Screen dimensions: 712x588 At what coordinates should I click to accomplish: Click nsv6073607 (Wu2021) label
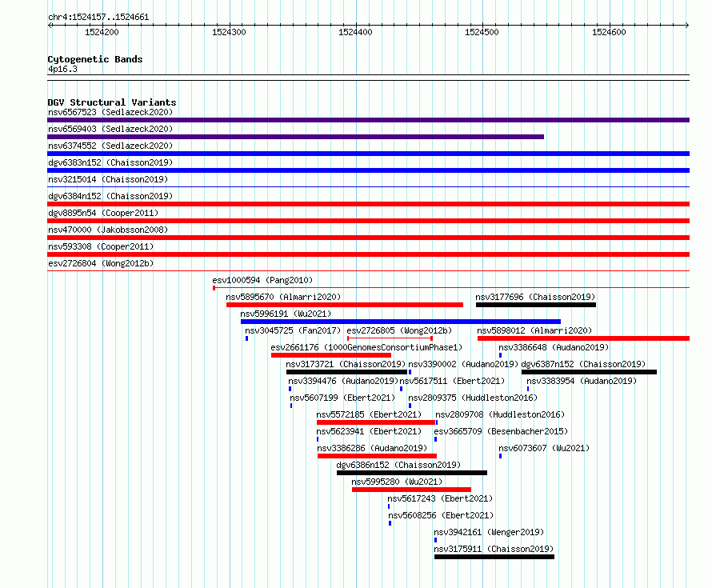(x=544, y=448)
